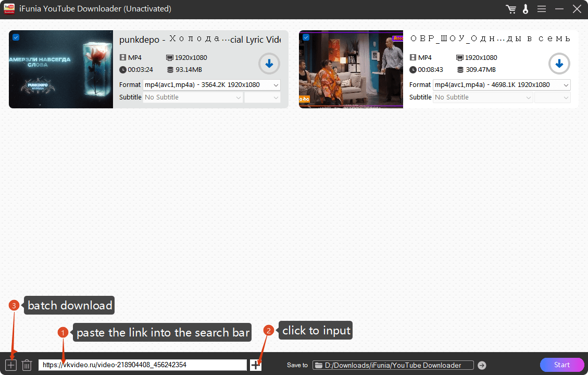
Task: Expand Format dropdown for punkdepo video
Action: click(x=211, y=85)
